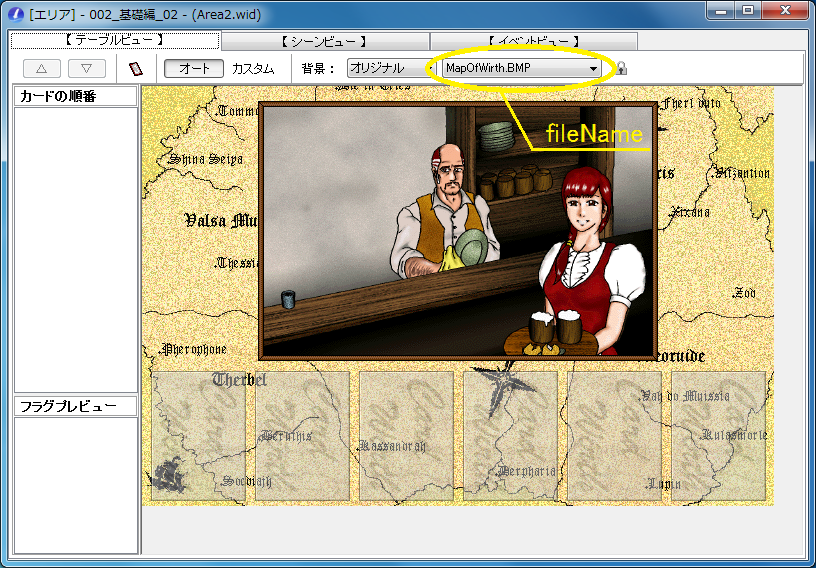Open the オリジナル background type dropdown
Screen dimensions: 816x568
pos(392,68)
